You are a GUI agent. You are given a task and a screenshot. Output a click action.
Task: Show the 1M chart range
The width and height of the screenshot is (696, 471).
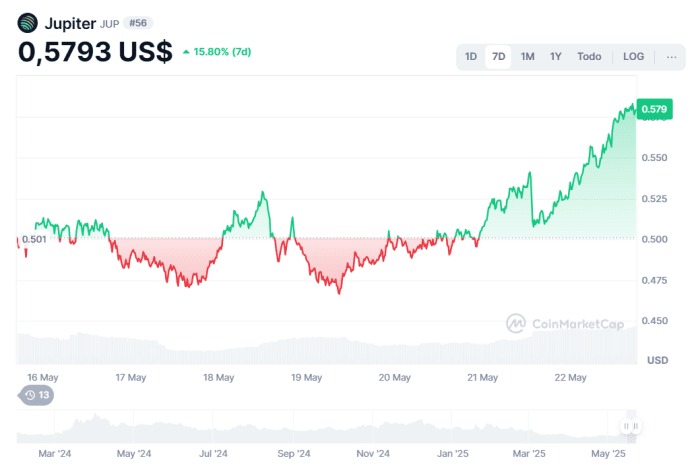[527, 57]
